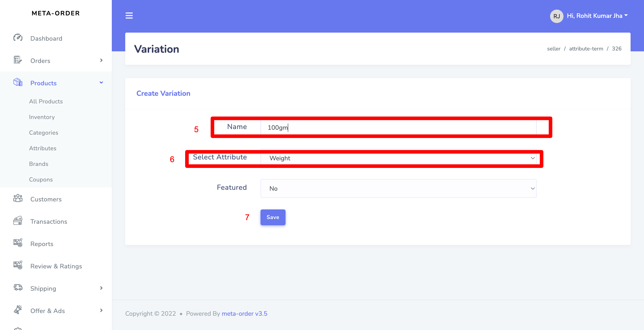Click the Transactions card icon
Image resolution: width=644 pixels, height=330 pixels.
(x=18, y=221)
